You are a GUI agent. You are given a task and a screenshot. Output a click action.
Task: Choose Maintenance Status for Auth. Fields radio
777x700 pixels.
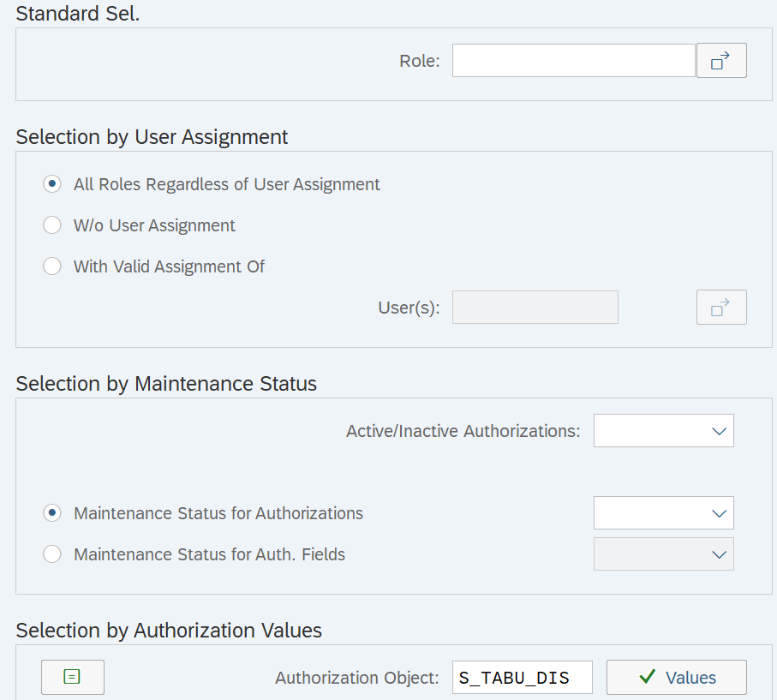(x=52, y=554)
